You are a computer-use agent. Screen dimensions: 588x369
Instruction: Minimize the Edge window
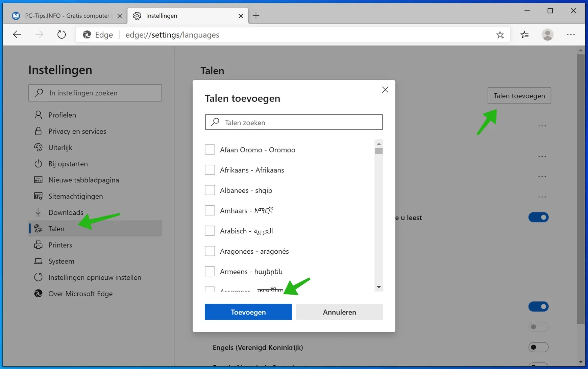(527, 11)
